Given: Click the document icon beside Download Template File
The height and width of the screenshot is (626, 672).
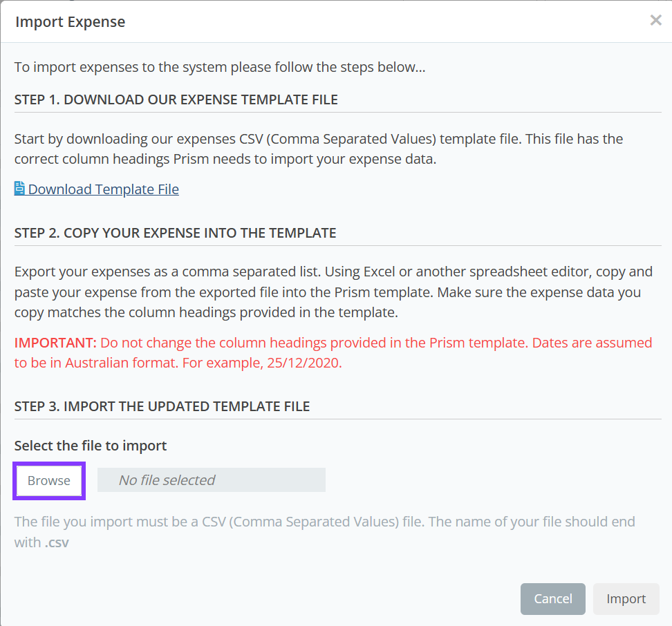Looking at the screenshot, I should tap(19, 189).
